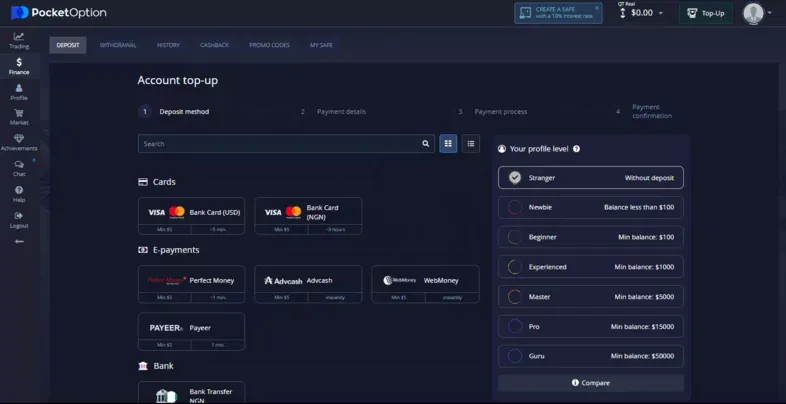Collapse sidebar with the arrow icon
Image resolution: width=786 pixels, height=404 pixels.
coord(19,242)
